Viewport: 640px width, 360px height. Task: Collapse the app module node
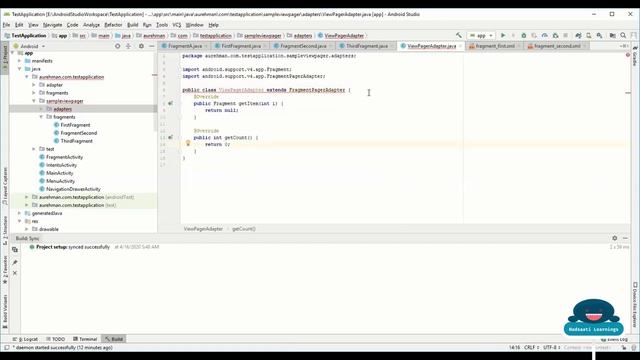[12, 53]
